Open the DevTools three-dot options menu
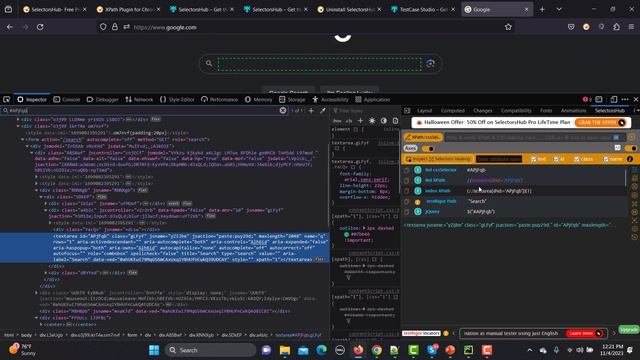 coord(624,99)
